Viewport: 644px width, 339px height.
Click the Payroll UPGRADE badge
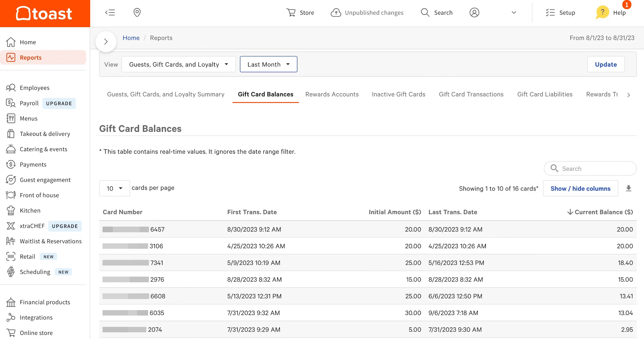tap(59, 103)
